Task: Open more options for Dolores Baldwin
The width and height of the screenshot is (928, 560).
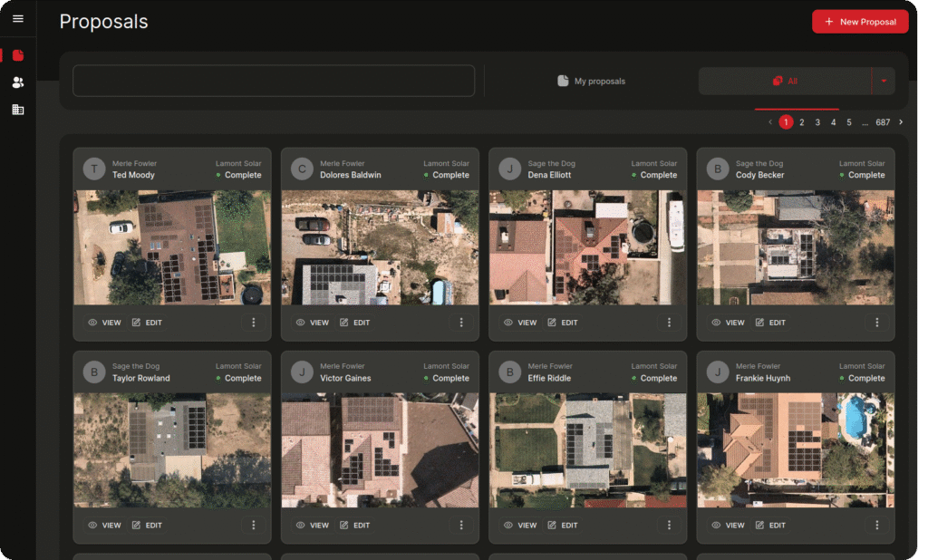Action: pos(461,323)
